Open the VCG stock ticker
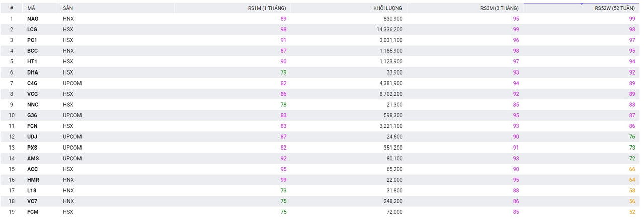 [33, 94]
